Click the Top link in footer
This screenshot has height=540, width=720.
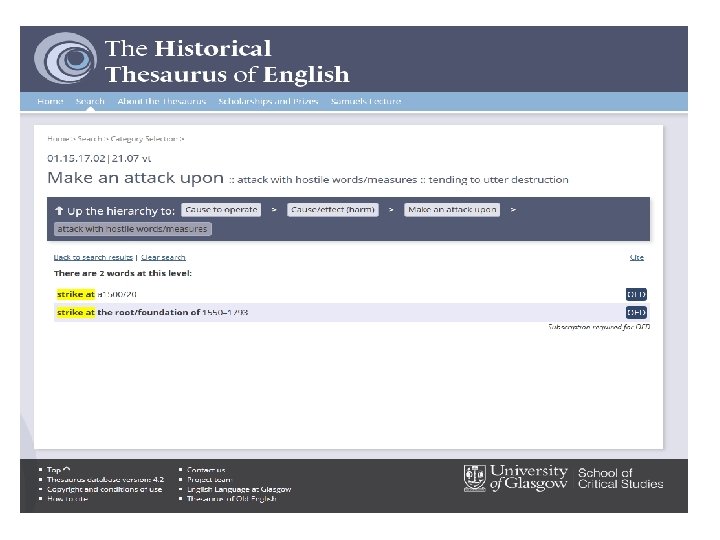pyautogui.click(x=58, y=470)
